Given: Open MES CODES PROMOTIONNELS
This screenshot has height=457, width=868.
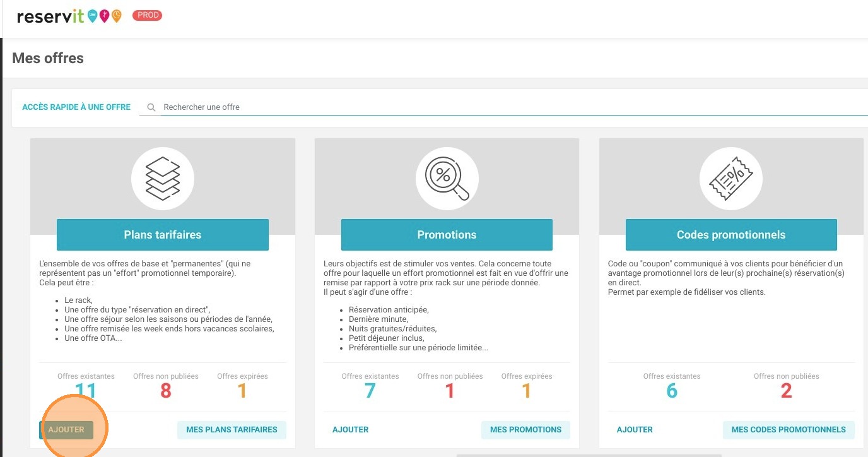Looking at the screenshot, I should (789, 430).
